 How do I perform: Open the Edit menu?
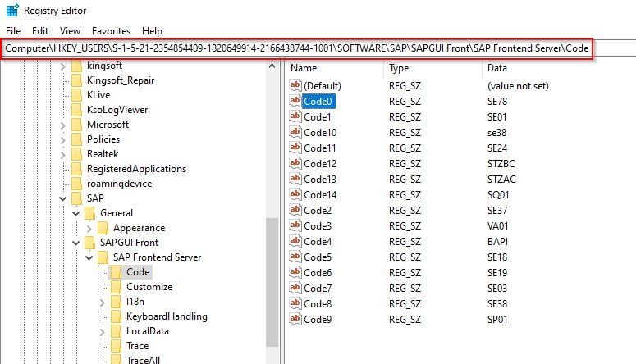(x=40, y=31)
